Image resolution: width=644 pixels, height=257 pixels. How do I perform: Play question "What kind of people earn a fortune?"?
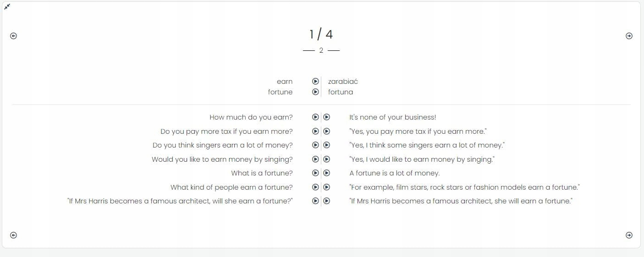coord(315,187)
